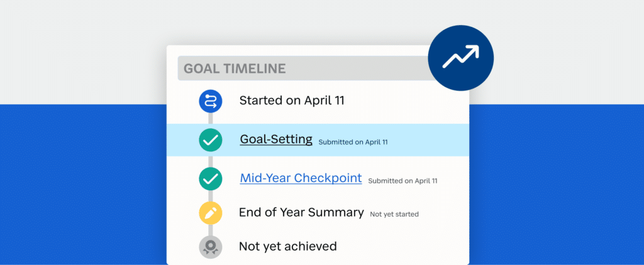Click the timeline connector above the pencil icon
This screenshot has width=644, height=265.
point(211,196)
